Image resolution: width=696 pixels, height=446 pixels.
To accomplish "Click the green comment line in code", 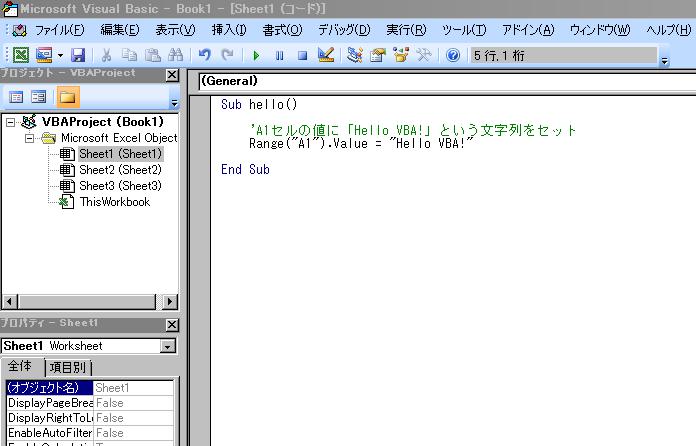I will tap(412, 130).
